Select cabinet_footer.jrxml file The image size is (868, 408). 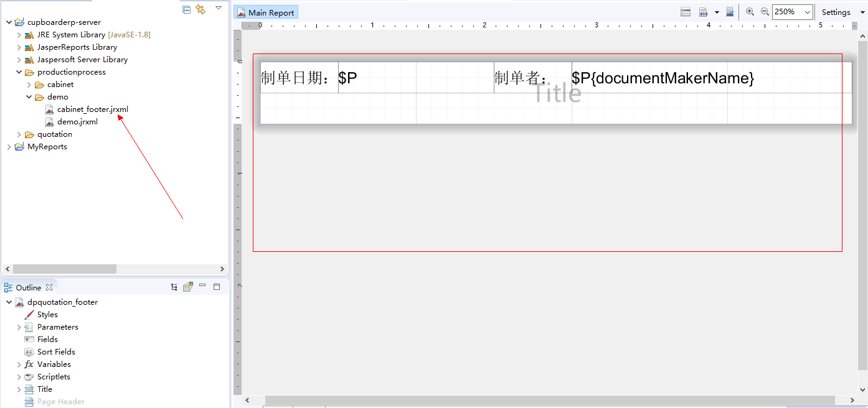coord(93,109)
